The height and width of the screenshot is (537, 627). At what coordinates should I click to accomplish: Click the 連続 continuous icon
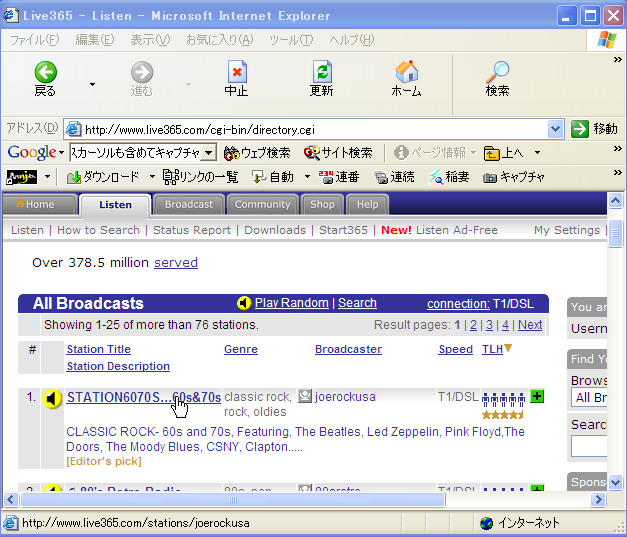coord(381,177)
